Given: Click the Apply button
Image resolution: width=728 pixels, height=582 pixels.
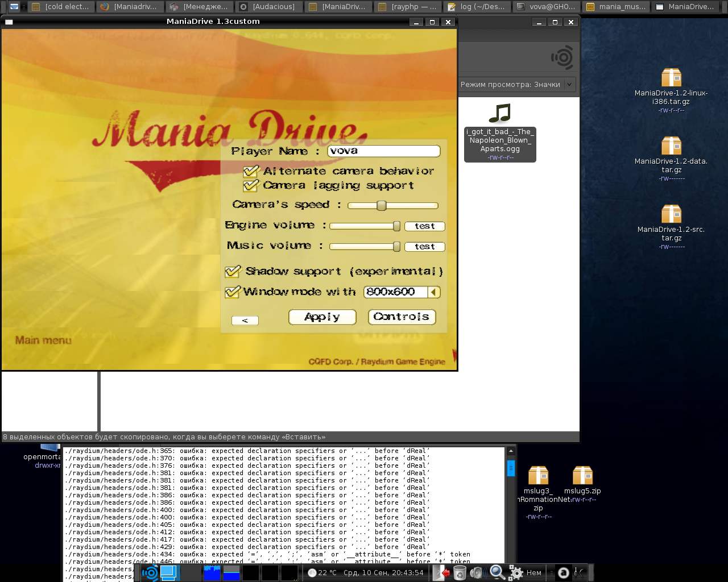Looking at the screenshot, I should coord(322,317).
